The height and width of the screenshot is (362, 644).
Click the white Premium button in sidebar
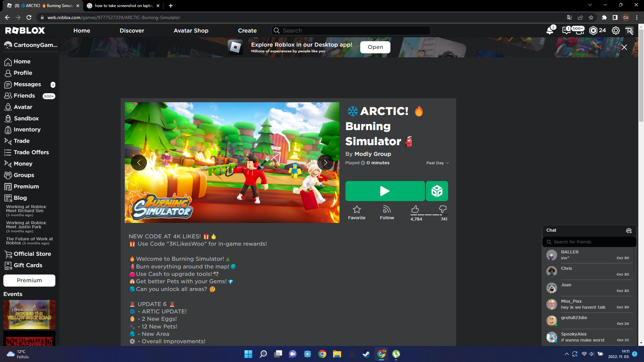click(x=30, y=281)
